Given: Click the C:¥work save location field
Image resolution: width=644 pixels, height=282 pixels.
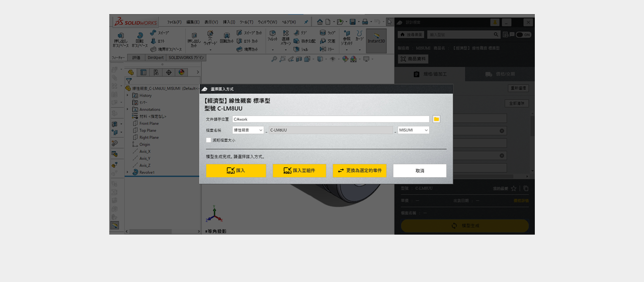Looking at the screenshot, I should (331, 119).
